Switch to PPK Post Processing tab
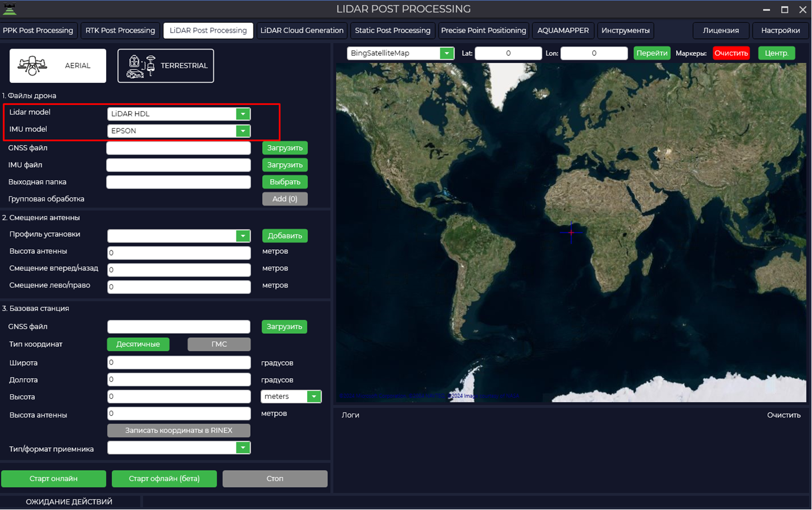Viewport: 812px width, 510px height. (38, 30)
